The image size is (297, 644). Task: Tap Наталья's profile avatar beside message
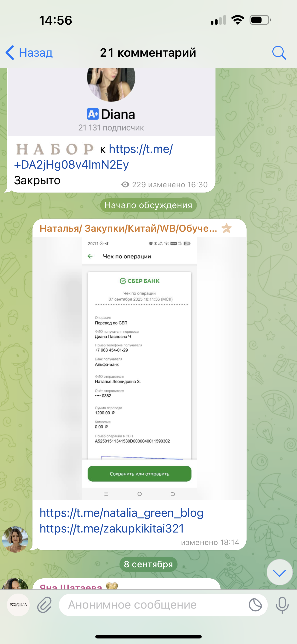(x=15, y=539)
